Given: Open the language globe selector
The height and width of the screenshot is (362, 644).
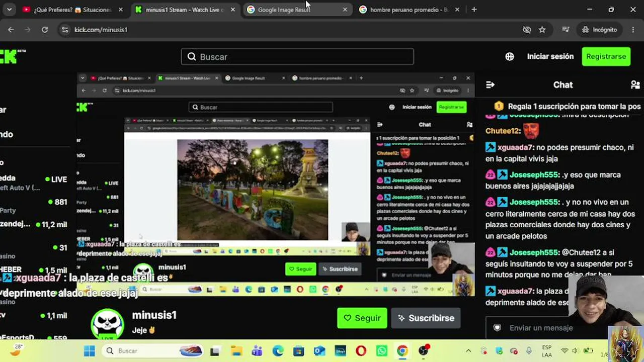Looking at the screenshot, I should tap(510, 57).
